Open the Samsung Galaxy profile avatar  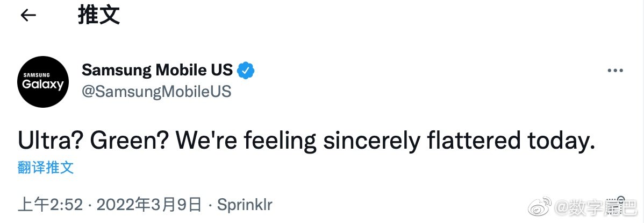(43, 81)
